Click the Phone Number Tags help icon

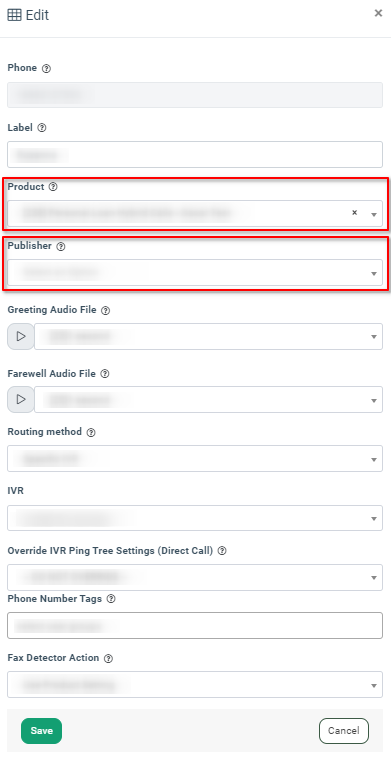pos(111,600)
